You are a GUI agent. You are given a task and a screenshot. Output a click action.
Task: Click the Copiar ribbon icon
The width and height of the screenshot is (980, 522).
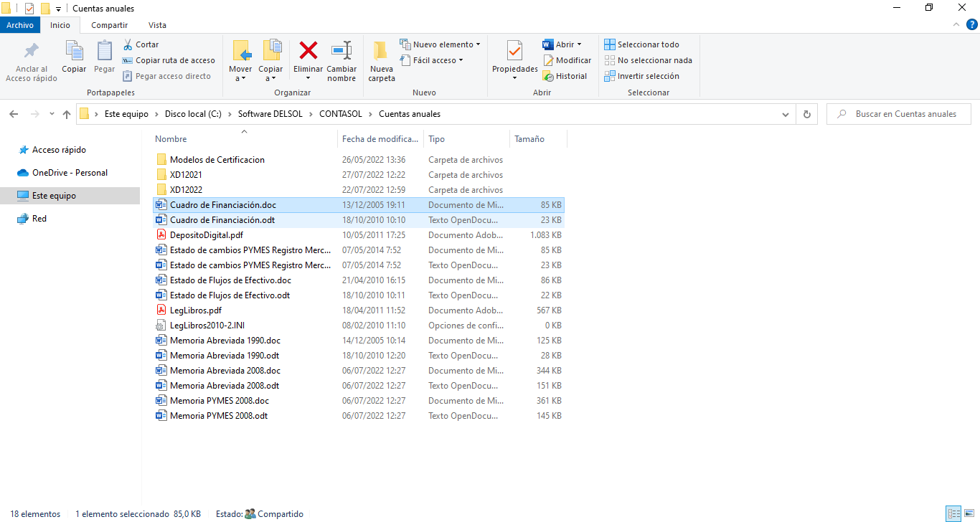(74, 50)
